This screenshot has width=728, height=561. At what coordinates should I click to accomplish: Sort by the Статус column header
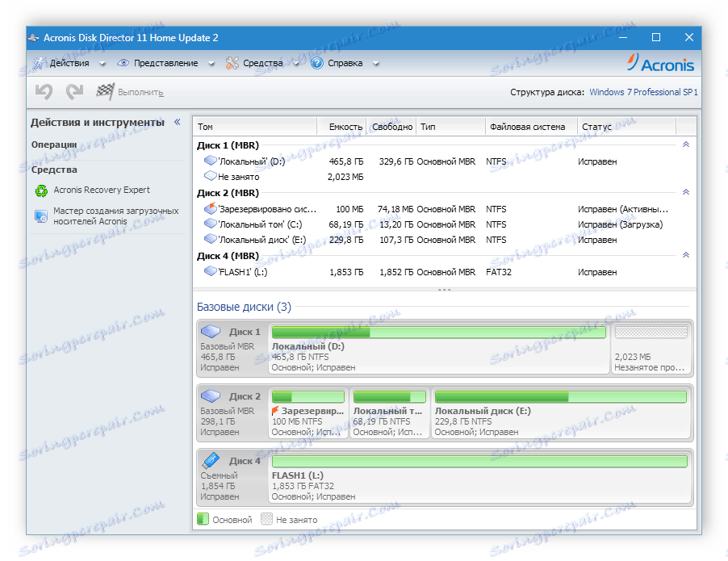(x=627, y=127)
